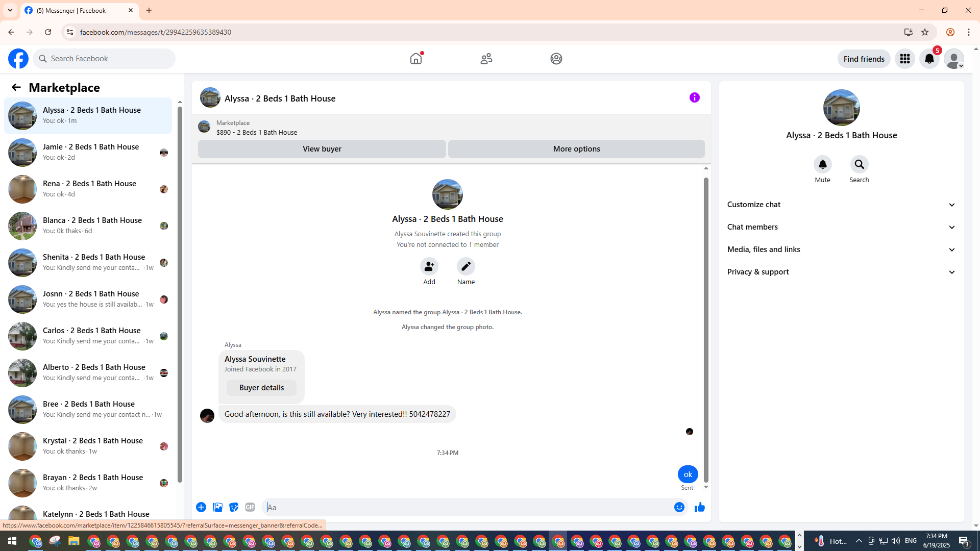Click the Find friends button
The height and width of the screenshot is (551, 980).
click(864, 59)
